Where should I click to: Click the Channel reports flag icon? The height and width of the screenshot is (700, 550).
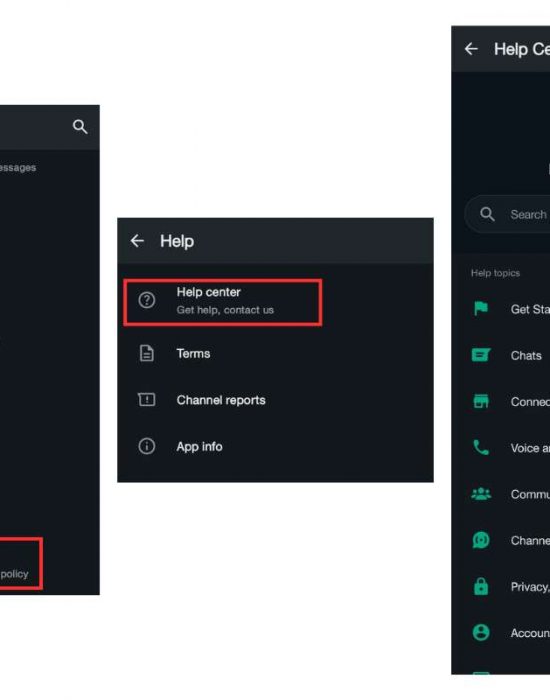click(146, 400)
